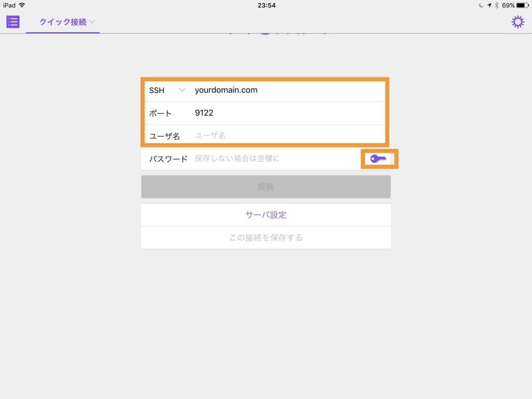Viewport: 532px width, 399px height.
Task: Open the protocol selector next to yourdomain.com
Action: click(167, 90)
